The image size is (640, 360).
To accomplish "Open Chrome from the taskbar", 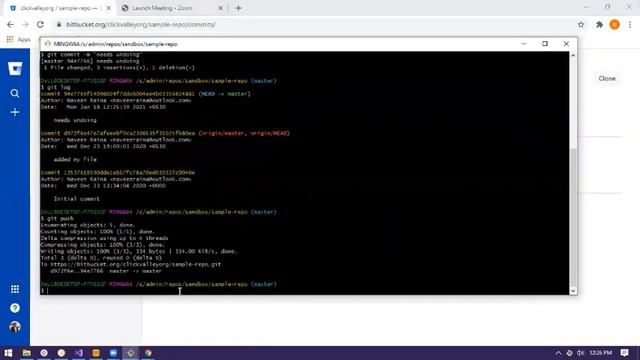I will pyautogui.click(x=148, y=353).
